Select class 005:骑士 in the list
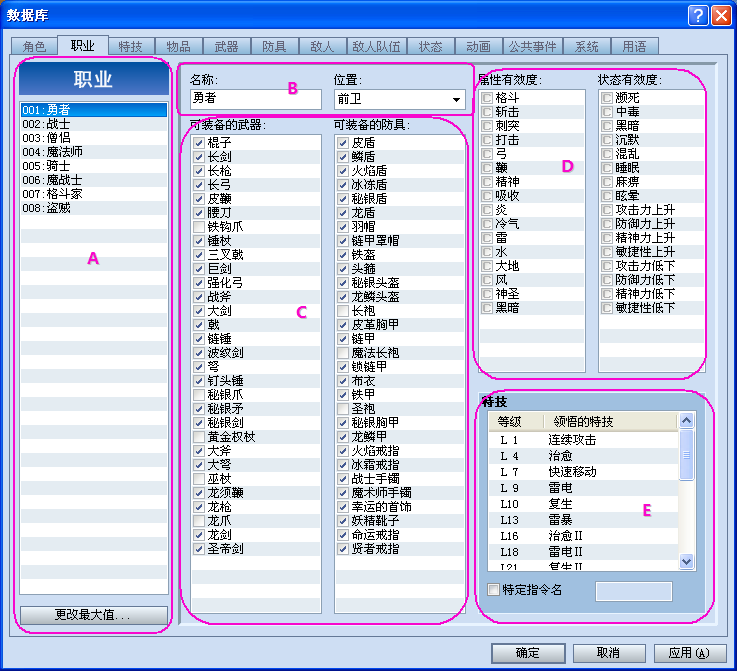Viewport: 737px width, 671px height. coord(94,166)
